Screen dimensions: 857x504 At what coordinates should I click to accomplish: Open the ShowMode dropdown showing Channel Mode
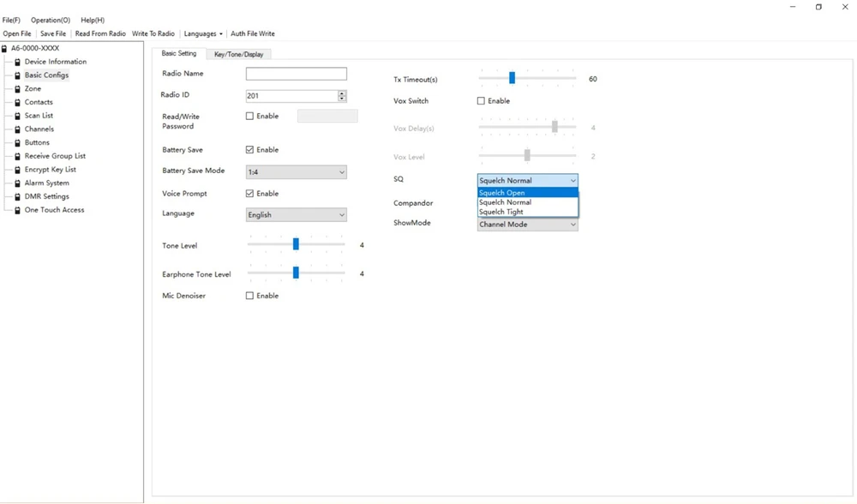(527, 225)
